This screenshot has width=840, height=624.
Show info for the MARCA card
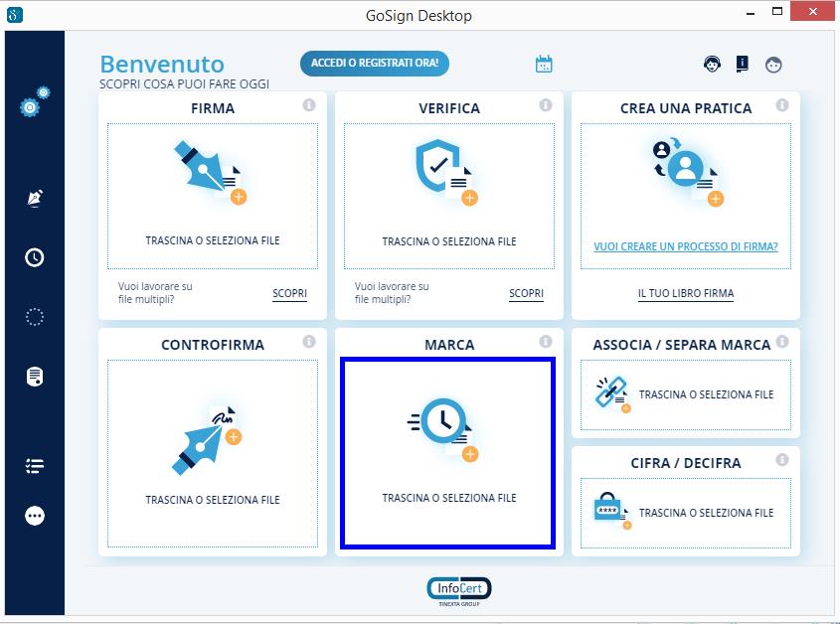[x=546, y=341]
